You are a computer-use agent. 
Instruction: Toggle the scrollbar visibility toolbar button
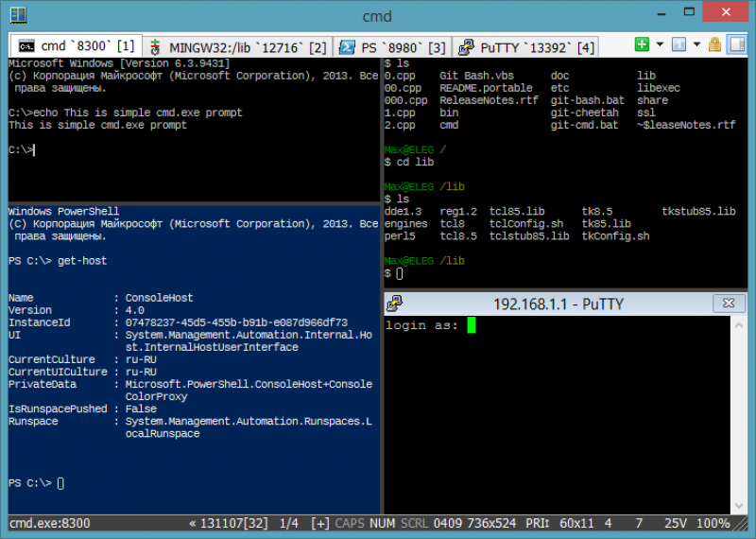[737, 44]
